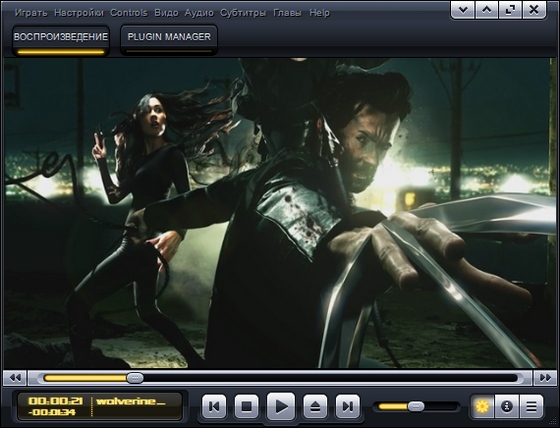Click the volume slider knob
The height and width of the screenshot is (428, 560).
click(x=416, y=406)
